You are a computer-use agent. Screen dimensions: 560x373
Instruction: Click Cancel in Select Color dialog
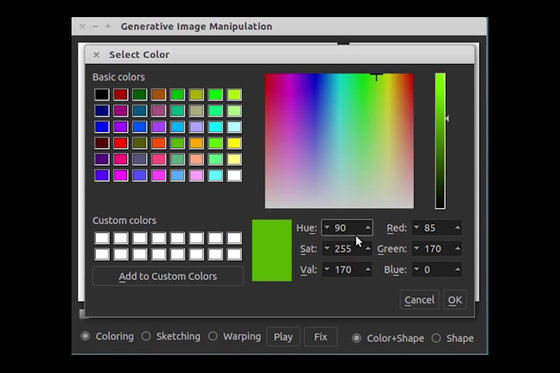419,300
